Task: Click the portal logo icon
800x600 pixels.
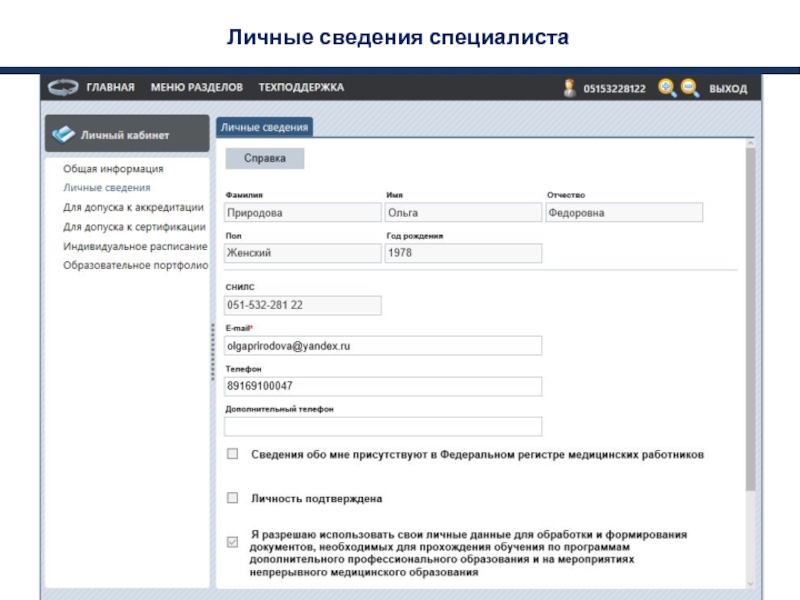Action: [x=63, y=87]
